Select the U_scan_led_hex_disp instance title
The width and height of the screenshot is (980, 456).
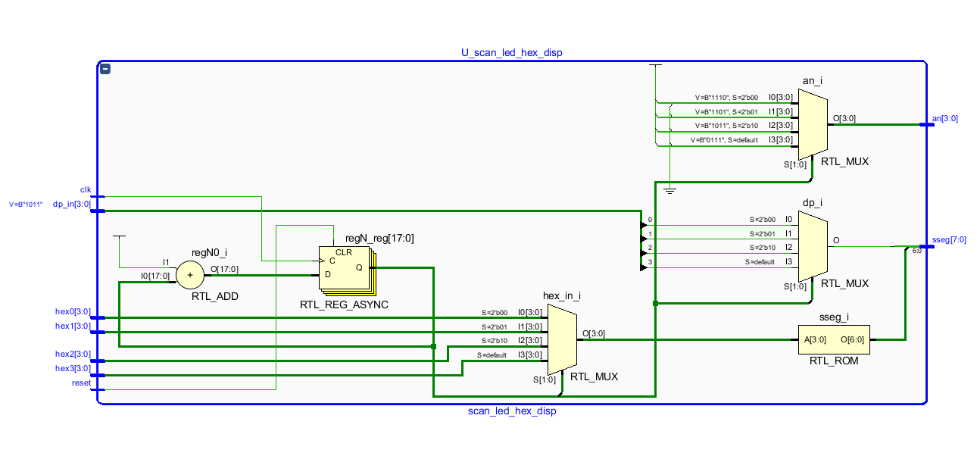pos(512,53)
